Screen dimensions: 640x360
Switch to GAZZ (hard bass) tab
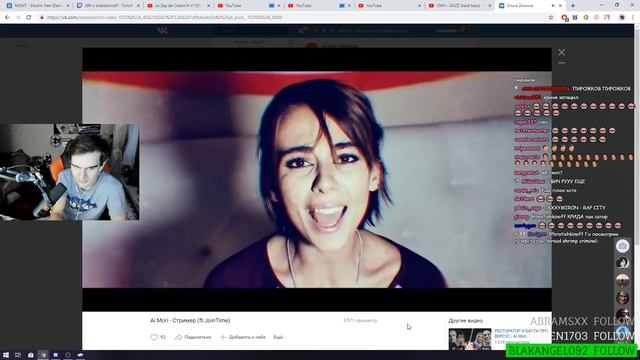click(460, 6)
